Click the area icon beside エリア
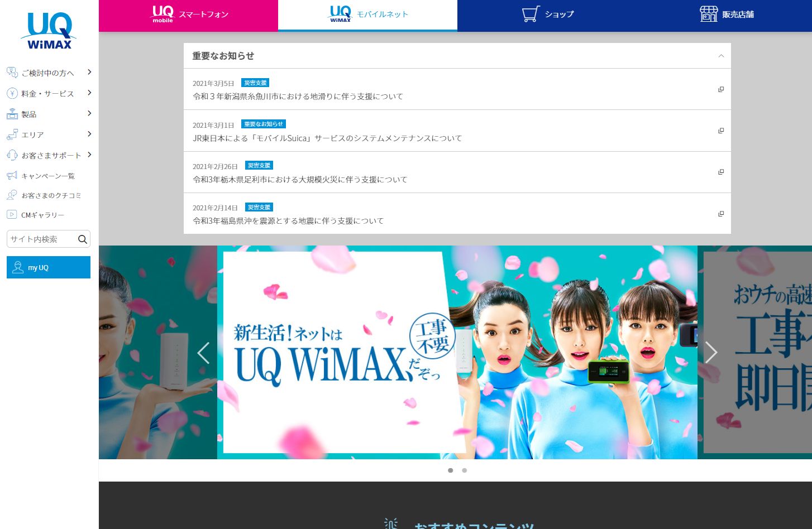Viewport: 812px width, 529px height. click(x=12, y=134)
